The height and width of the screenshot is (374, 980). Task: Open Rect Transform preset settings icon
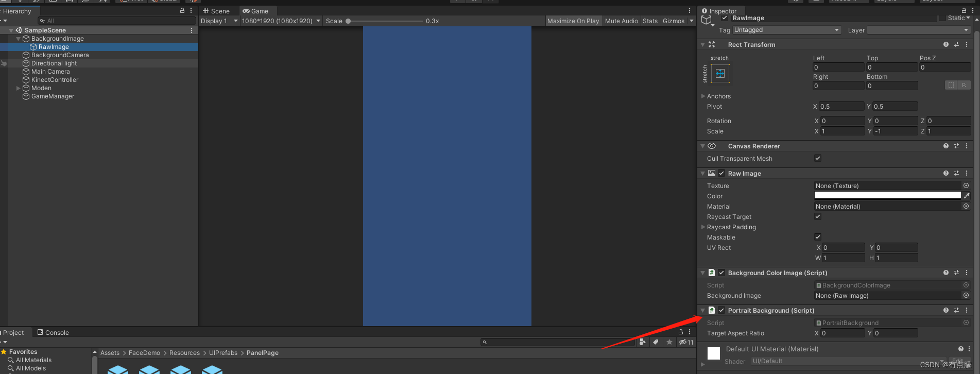[x=956, y=45]
